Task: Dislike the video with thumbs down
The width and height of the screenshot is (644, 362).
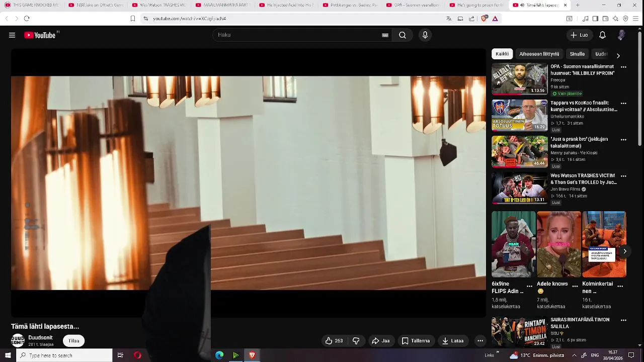Action: pos(356,341)
